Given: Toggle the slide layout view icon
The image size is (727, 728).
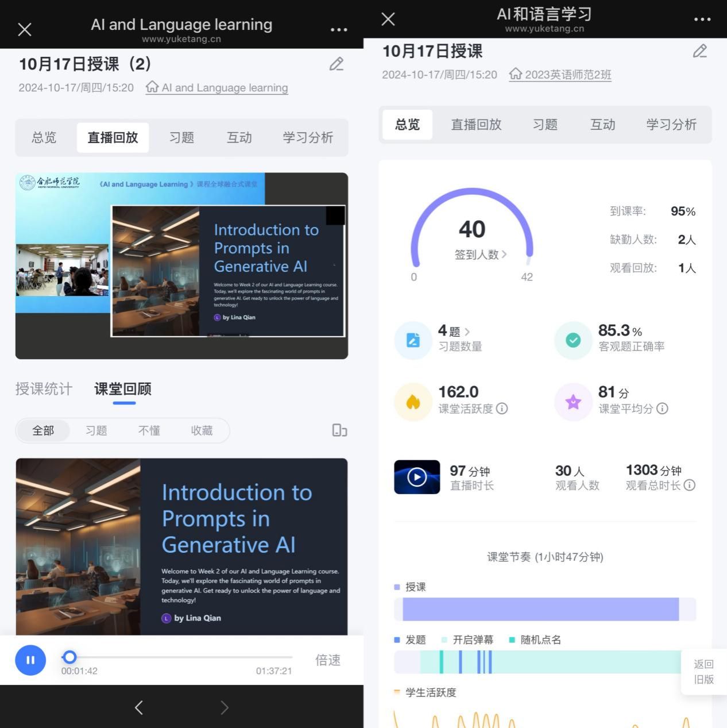Looking at the screenshot, I should (339, 430).
